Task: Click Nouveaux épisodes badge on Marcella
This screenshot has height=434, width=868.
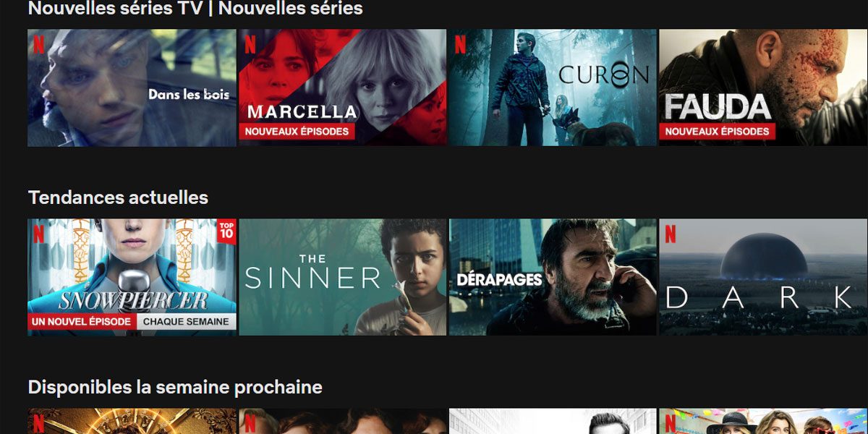Action: pyautogui.click(x=297, y=132)
